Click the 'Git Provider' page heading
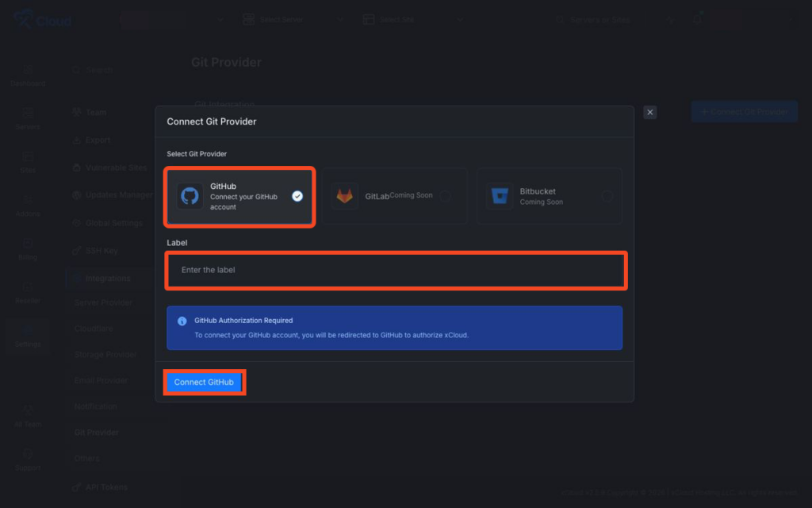812x508 pixels. (226, 62)
